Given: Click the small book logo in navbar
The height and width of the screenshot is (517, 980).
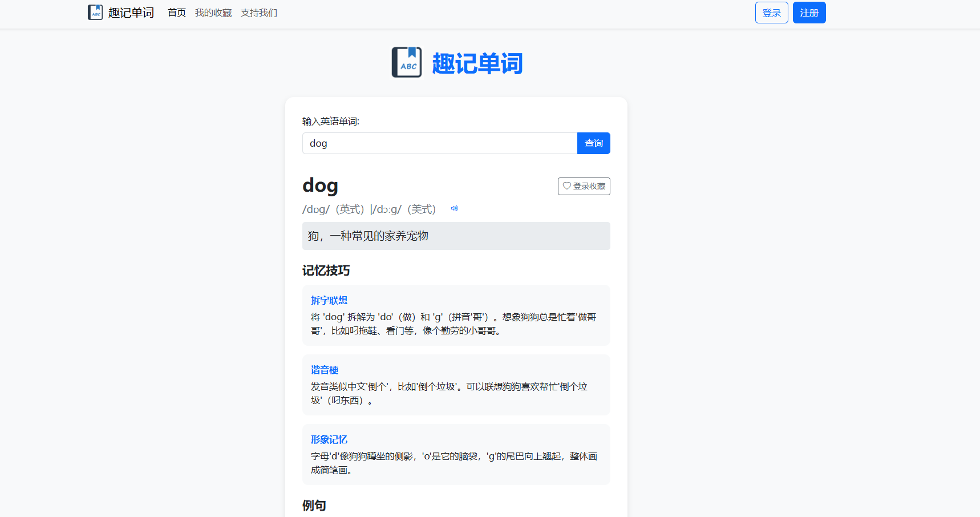Looking at the screenshot, I should pos(95,13).
